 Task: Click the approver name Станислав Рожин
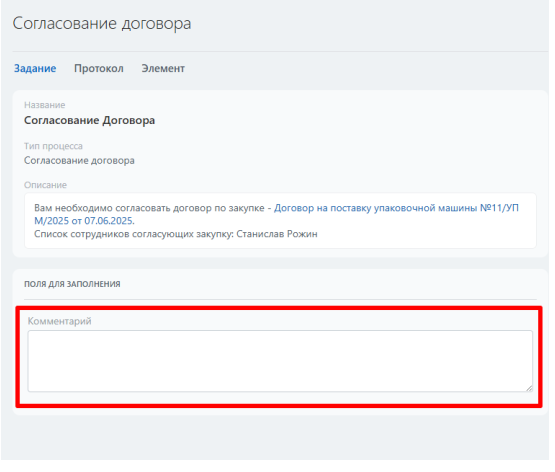click(277, 234)
